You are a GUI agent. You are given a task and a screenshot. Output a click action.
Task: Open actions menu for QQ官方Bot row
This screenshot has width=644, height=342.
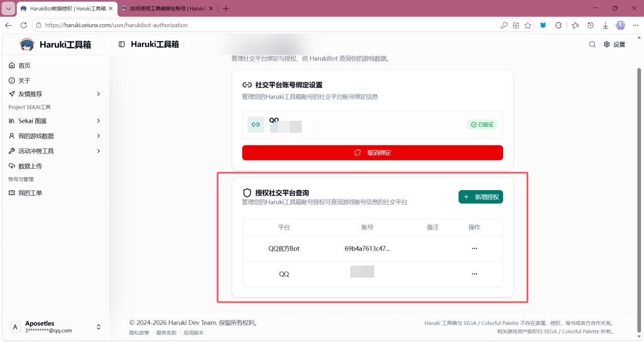coord(474,248)
